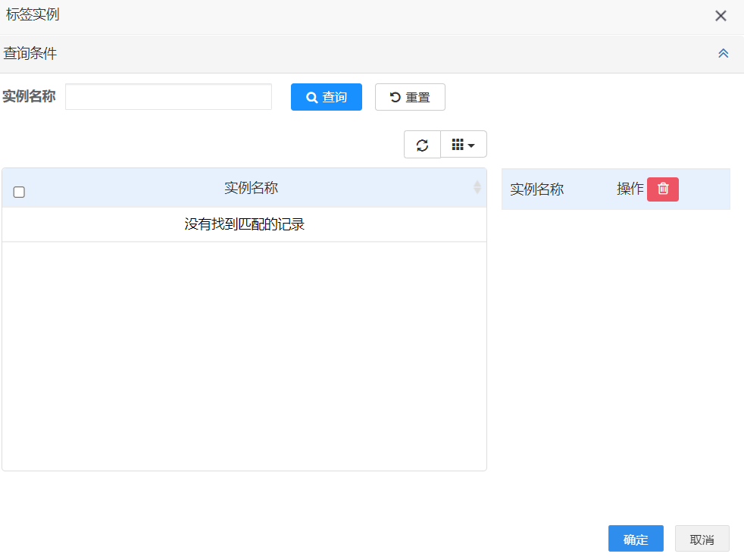Click the 重置 reset button

[x=410, y=97]
